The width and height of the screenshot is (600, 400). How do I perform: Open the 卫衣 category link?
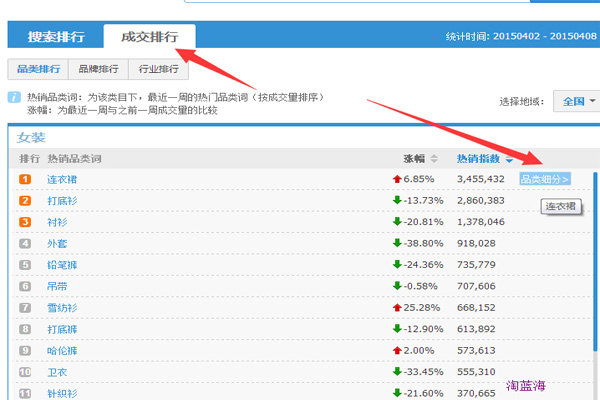tap(57, 372)
